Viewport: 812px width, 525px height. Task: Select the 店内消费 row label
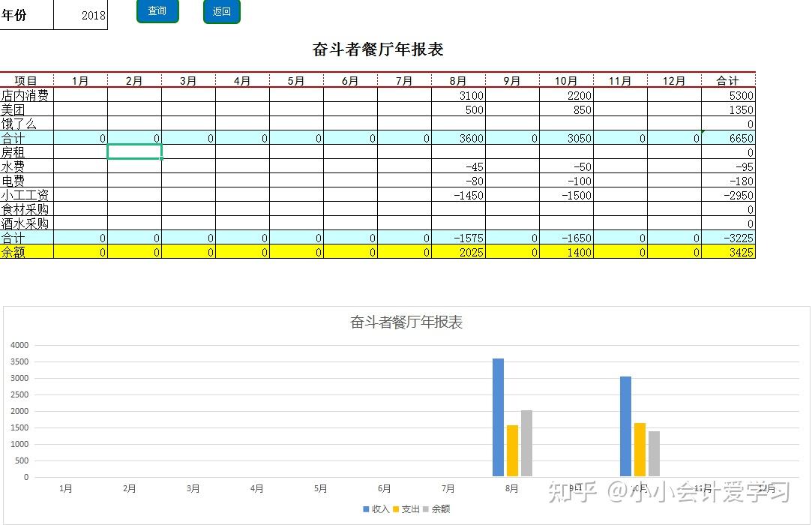tap(26, 94)
